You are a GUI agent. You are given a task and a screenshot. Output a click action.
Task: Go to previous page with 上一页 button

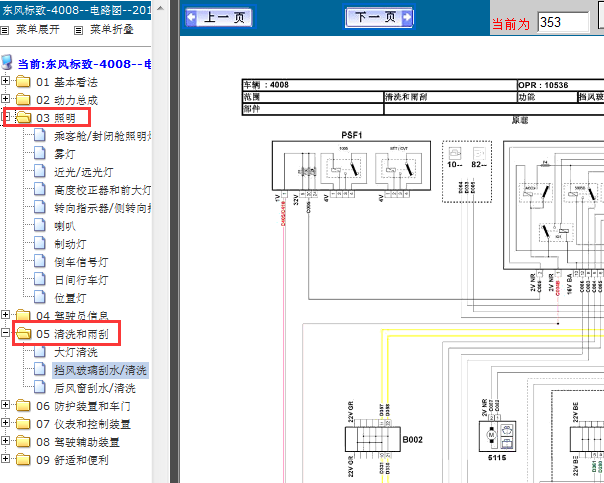coord(218,17)
